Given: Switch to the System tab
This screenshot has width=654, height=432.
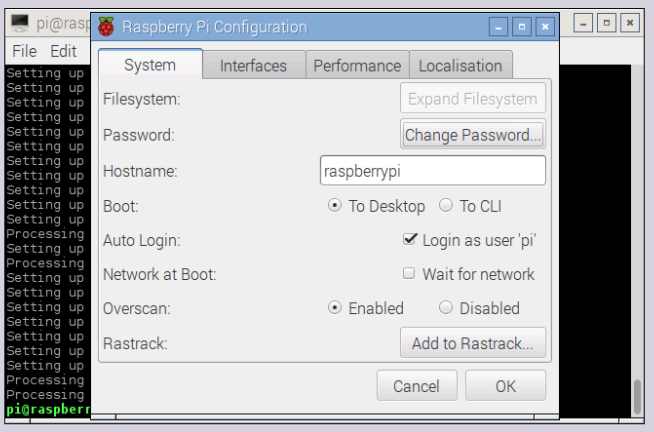Looking at the screenshot, I should pos(150,65).
